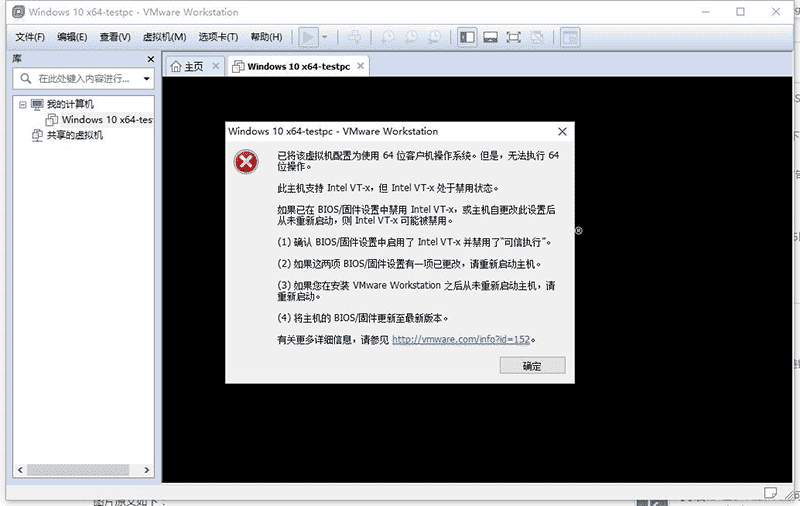Click the search magnifier icon in library

pos(25,79)
